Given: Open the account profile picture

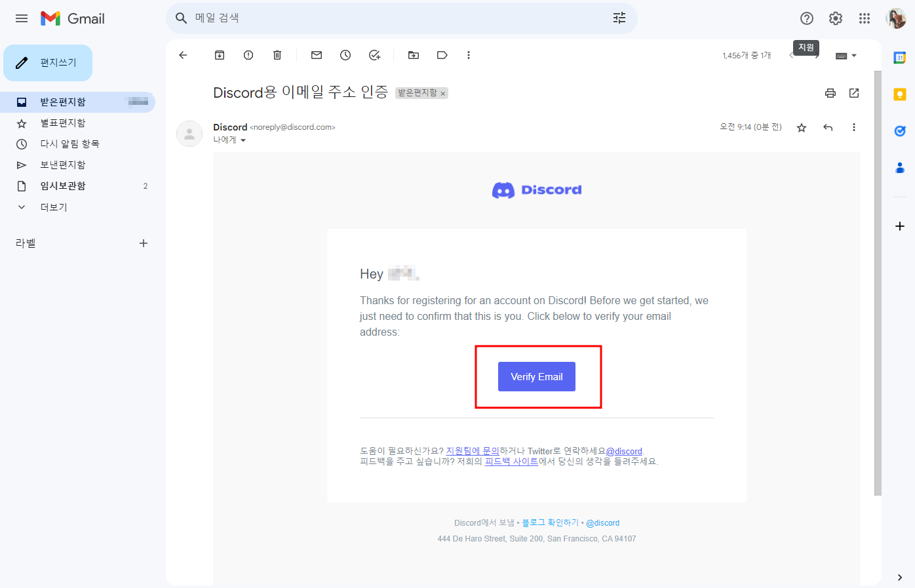Looking at the screenshot, I should [x=896, y=18].
